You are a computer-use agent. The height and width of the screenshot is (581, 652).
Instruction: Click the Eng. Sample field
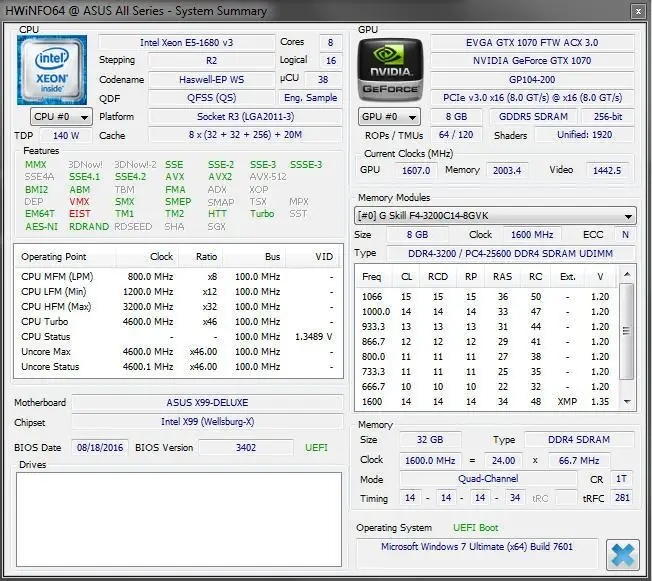point(310,98)
